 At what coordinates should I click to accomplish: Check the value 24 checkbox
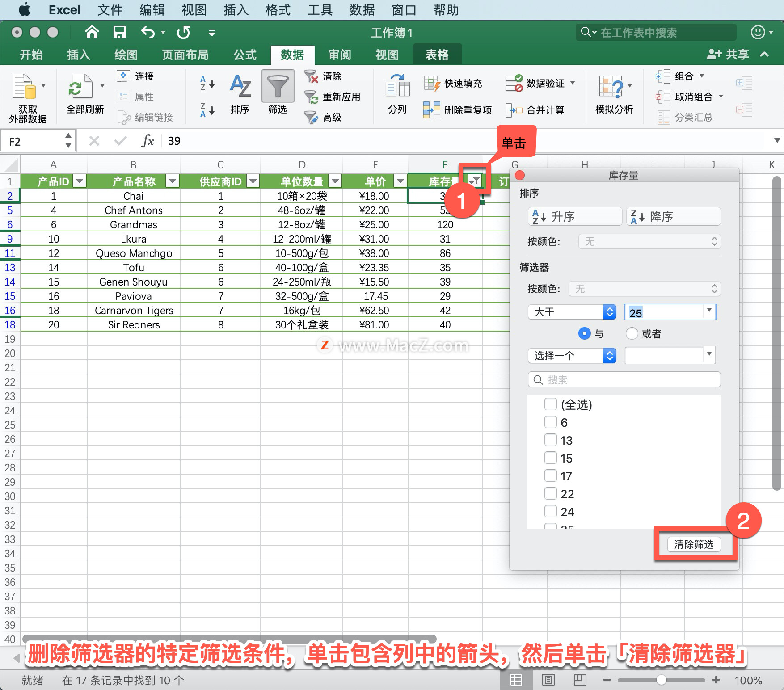coord(551,511)
